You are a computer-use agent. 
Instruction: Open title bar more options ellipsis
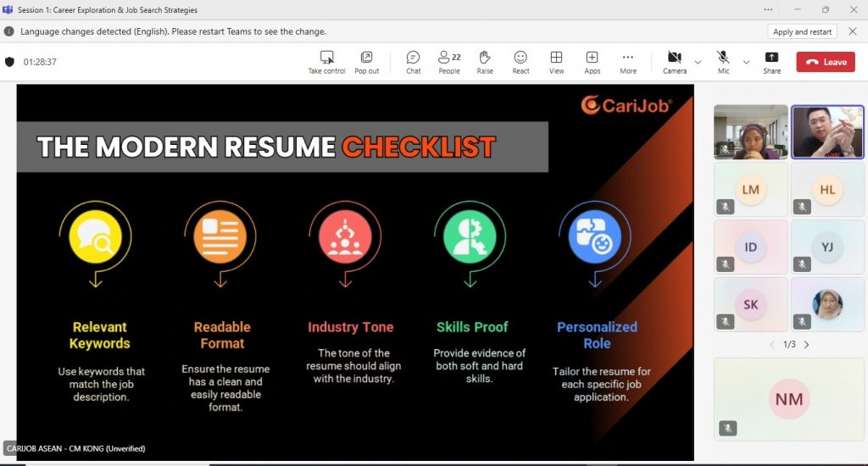768,9
